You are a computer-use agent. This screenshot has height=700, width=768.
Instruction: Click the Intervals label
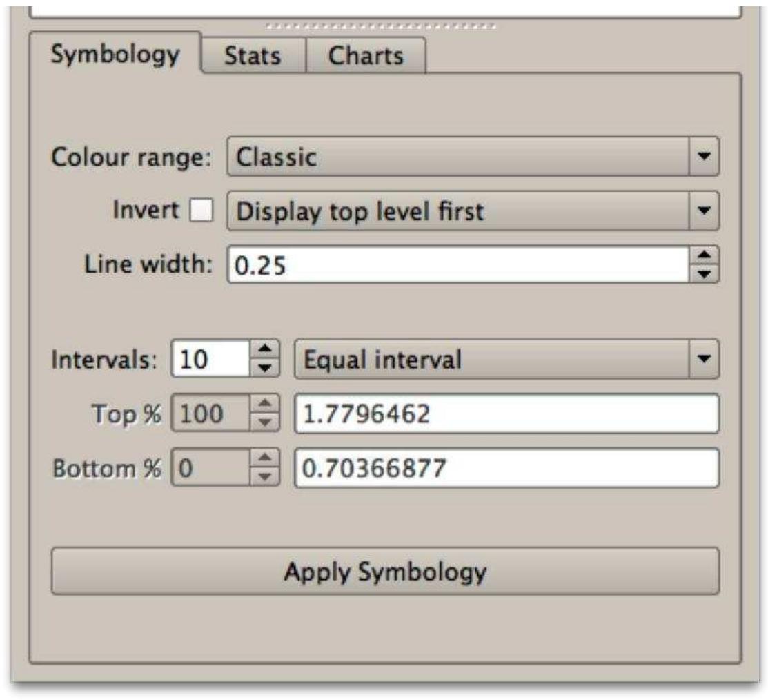click(104, 360)
